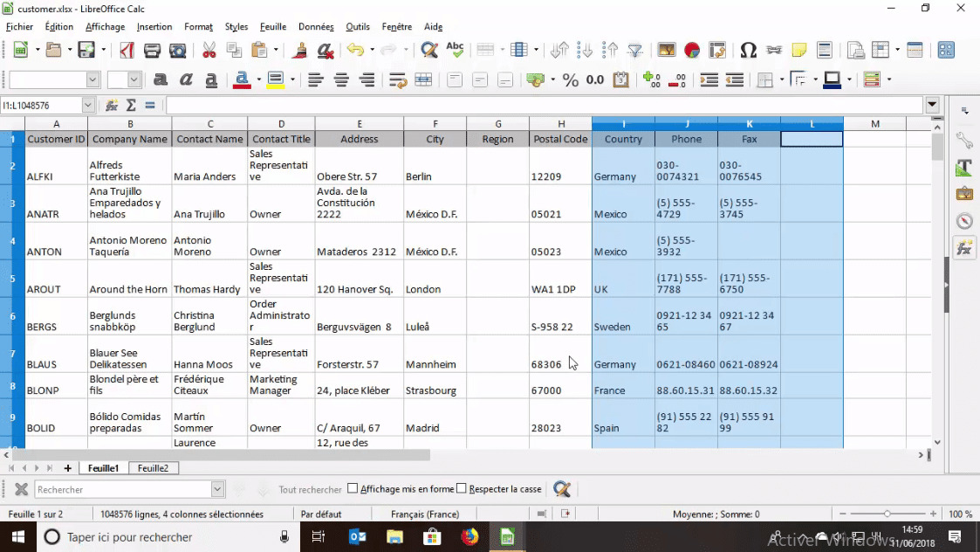
Task: Click the formula input line
Action: tap(545, 105)
